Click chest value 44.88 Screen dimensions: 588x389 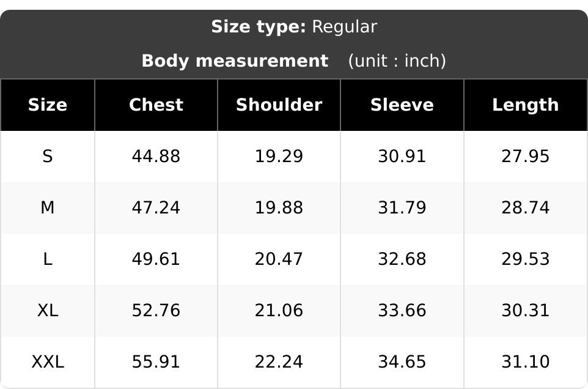point(156,157)
